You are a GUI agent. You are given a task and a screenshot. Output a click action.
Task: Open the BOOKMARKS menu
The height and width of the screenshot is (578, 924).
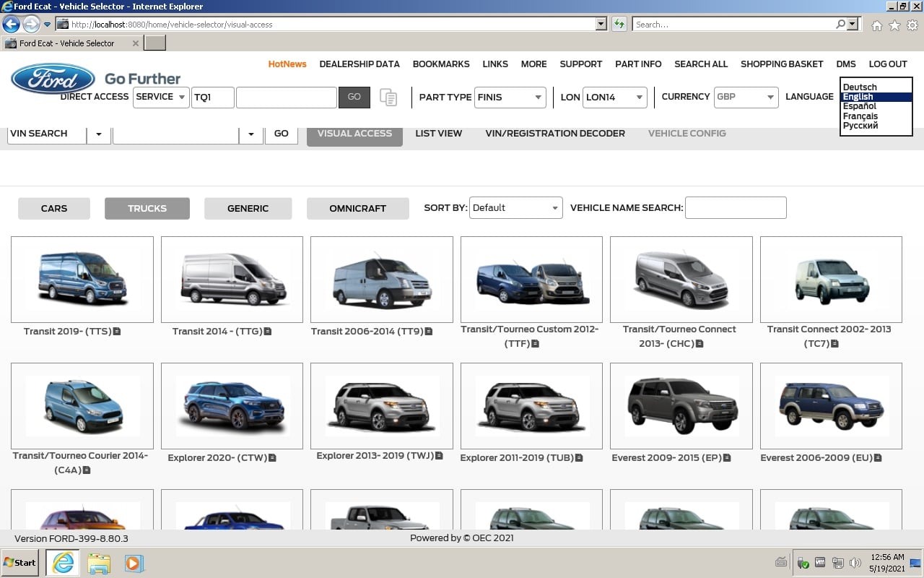(x=441, y=64)
